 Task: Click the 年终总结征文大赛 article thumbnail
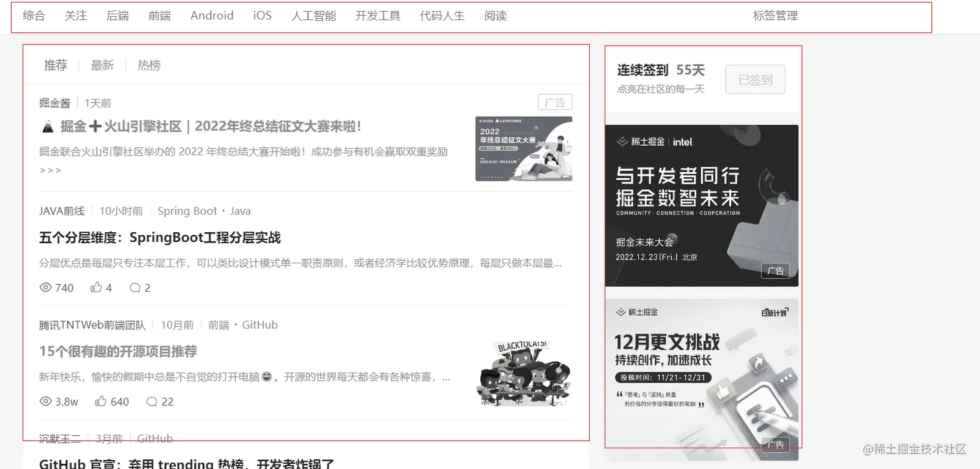tap(524, 149)
